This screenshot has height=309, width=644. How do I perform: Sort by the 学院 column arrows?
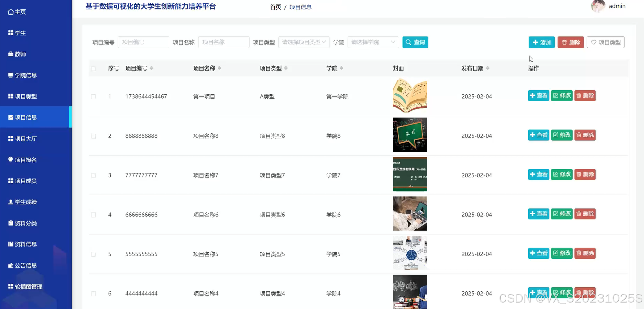342,68
